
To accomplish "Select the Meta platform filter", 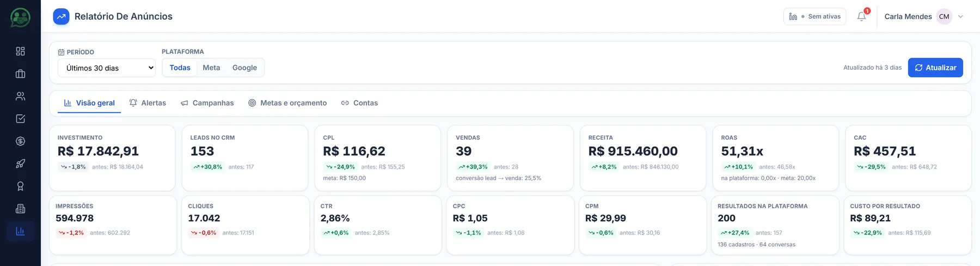I will click(x=211, y=68).
